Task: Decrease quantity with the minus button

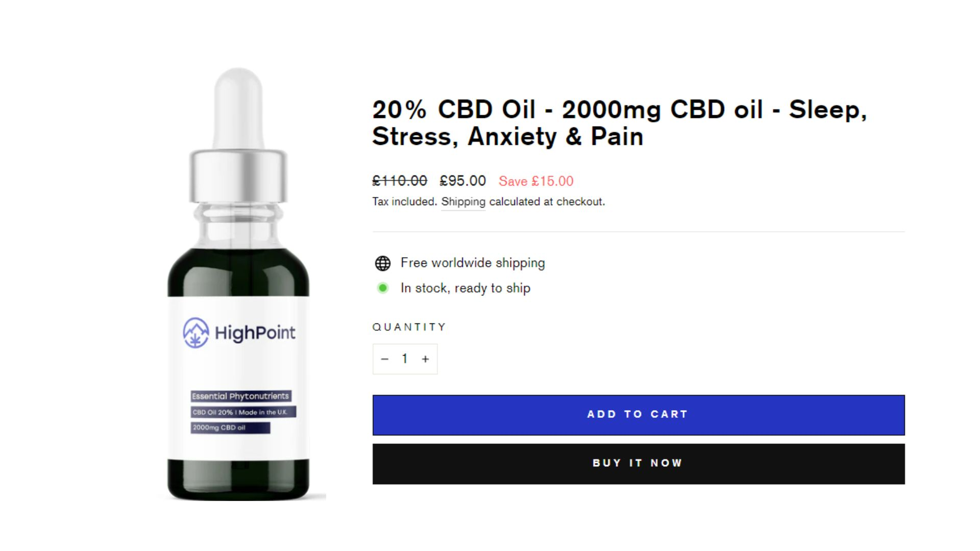Action: (x=385, y=359)
